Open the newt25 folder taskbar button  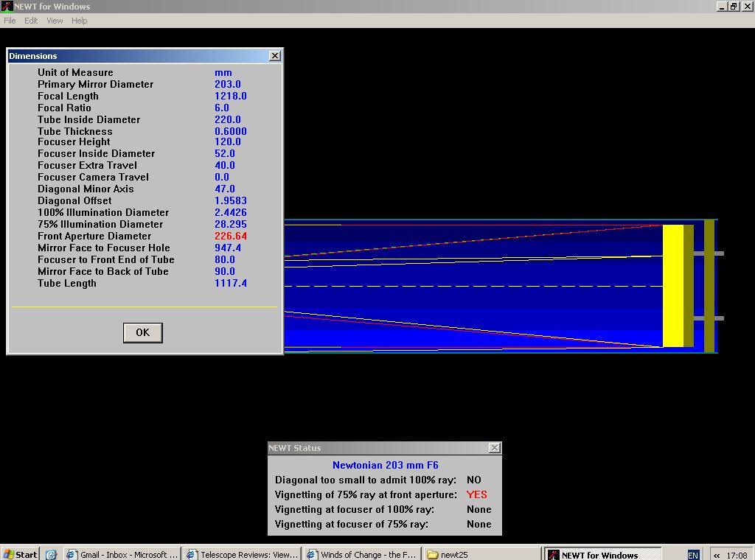tap(483, 554)
